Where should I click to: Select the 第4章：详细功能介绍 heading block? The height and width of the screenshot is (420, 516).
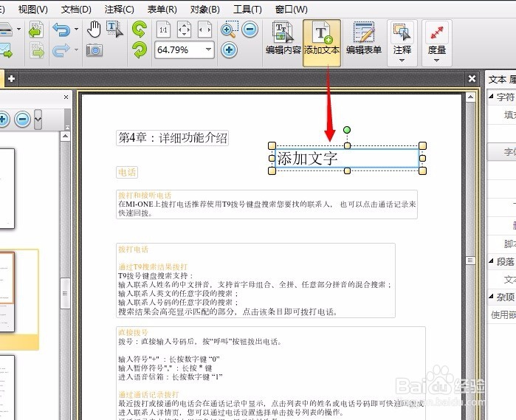point(173,138)
